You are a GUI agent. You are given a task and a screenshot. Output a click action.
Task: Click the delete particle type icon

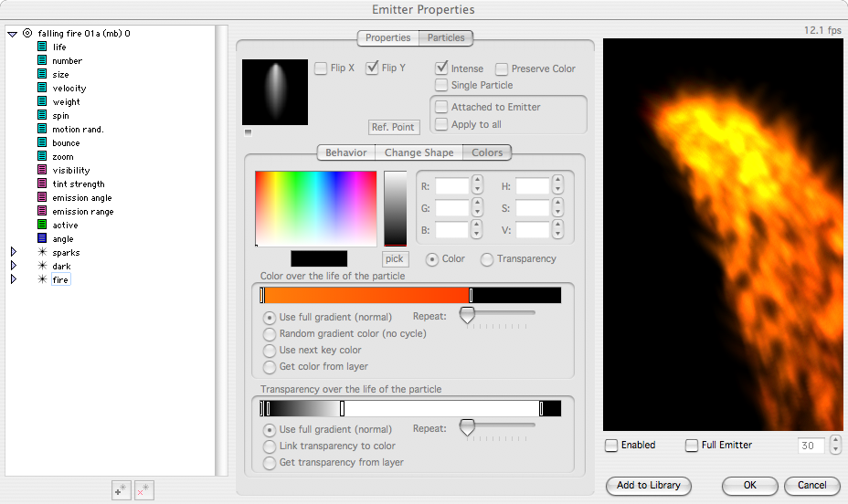(x=144, y=490)
